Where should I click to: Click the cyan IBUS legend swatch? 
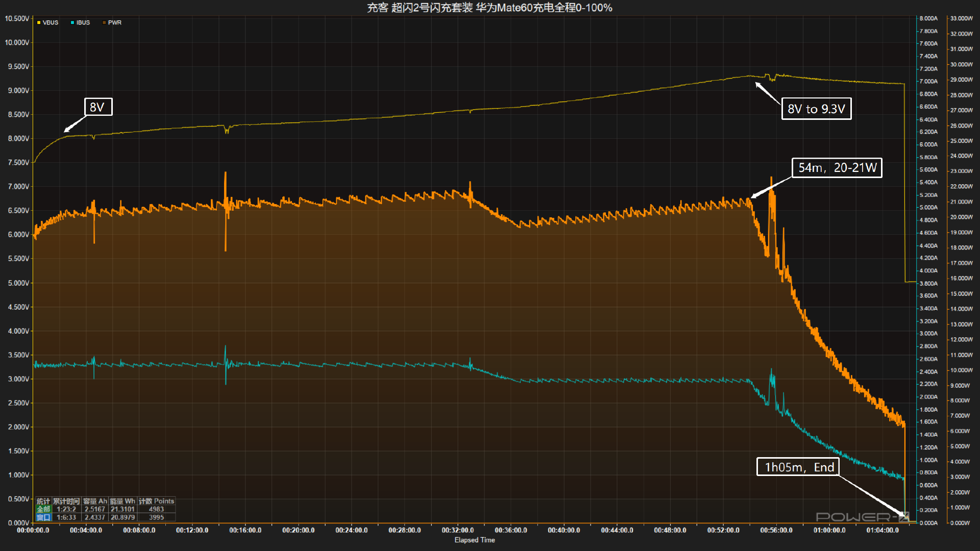coord(72,22)
